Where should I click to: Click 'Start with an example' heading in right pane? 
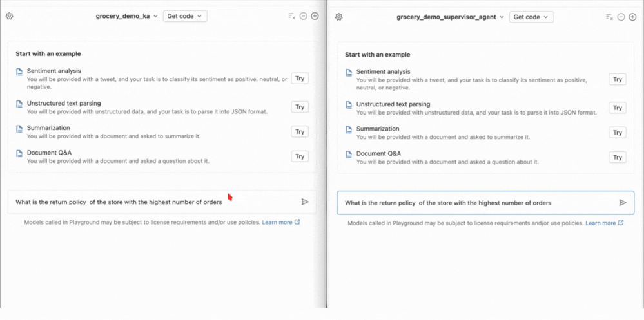click(378, 55)
